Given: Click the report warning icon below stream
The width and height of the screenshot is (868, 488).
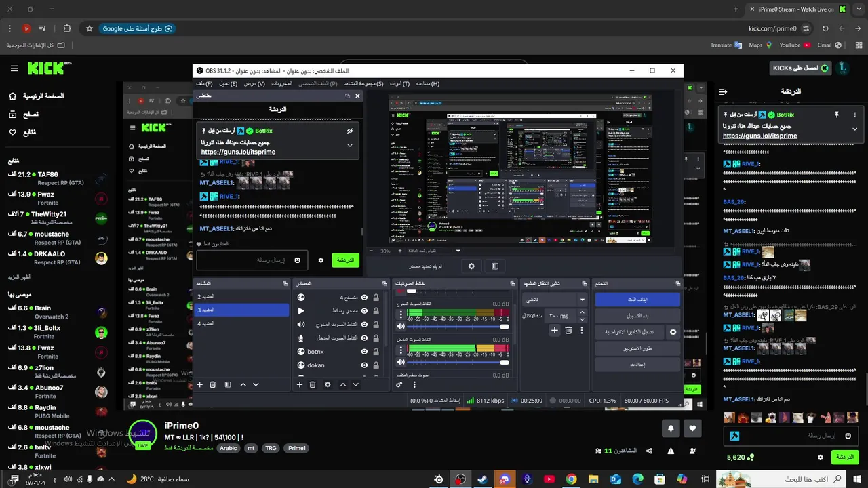Looking at the screenshot, I should (x=671, y=451).
